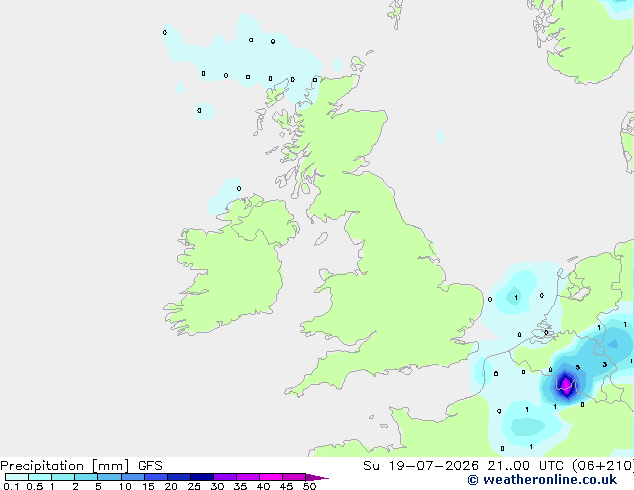The height and width of the screenshot is (490, 634).
Task: Select the 40–45 mm magenta legend swatch
Action: point(271,477)
